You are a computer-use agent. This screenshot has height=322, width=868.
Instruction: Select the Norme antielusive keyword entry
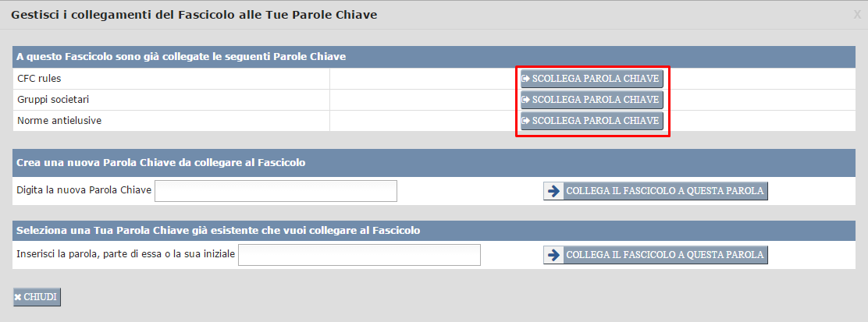(59, 121)
